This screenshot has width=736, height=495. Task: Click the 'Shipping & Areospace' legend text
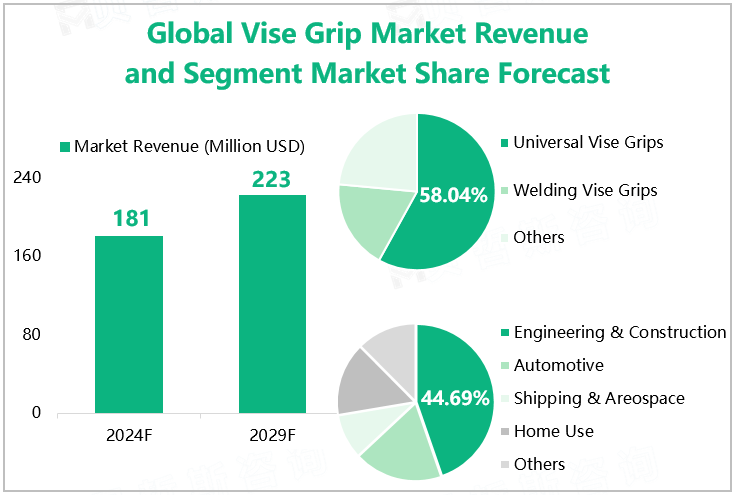599,398
